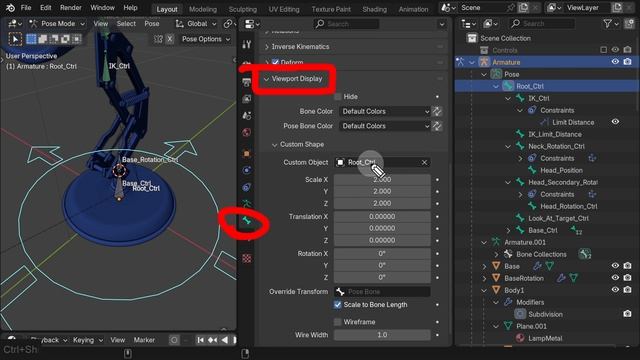Open the Object Constraints properties tab
640x360 pixels.
click(247, 187)
